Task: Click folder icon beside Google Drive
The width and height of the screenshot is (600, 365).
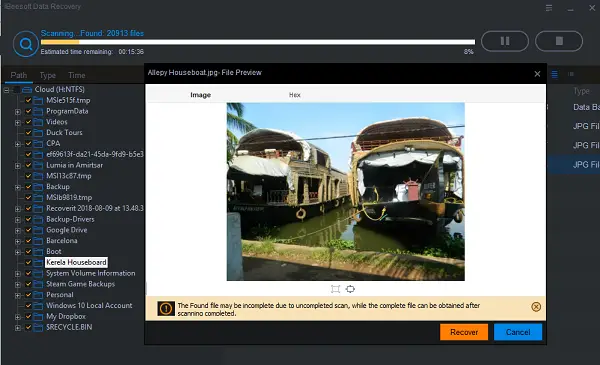Action: [38, 230]
